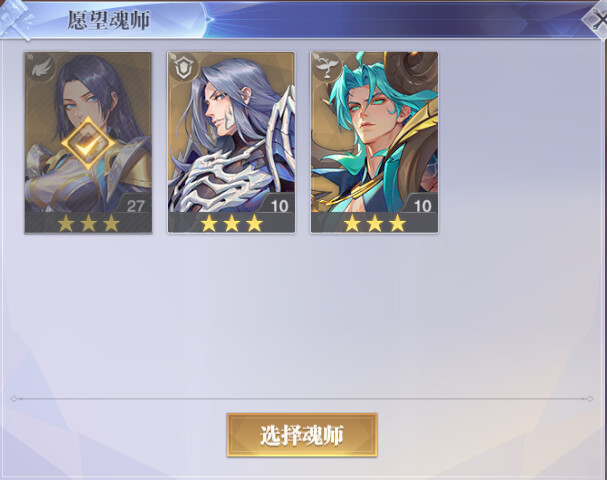Image resolution: width=607 pixels, height=480 pixels.
Task: Click the right diamond end of divider
Action: pyautogui.click(x=590, y=398)
